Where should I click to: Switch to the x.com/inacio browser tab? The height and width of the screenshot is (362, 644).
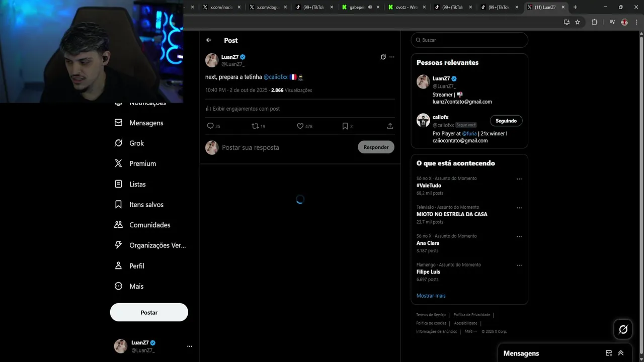221,7
